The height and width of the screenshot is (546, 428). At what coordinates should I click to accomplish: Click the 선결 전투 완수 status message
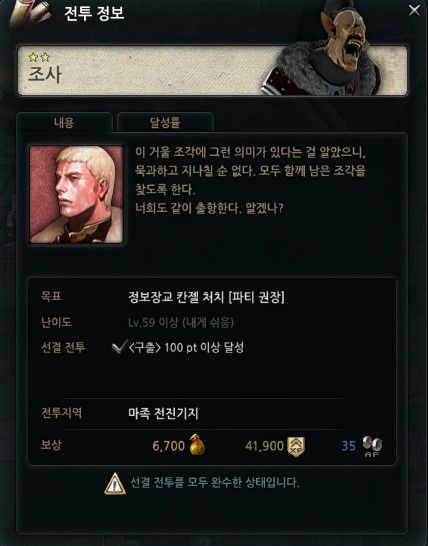(215, 483)
